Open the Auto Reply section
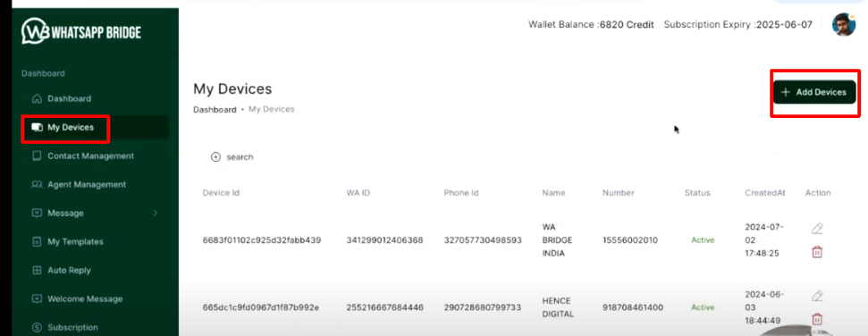 [x=69, y=270]
